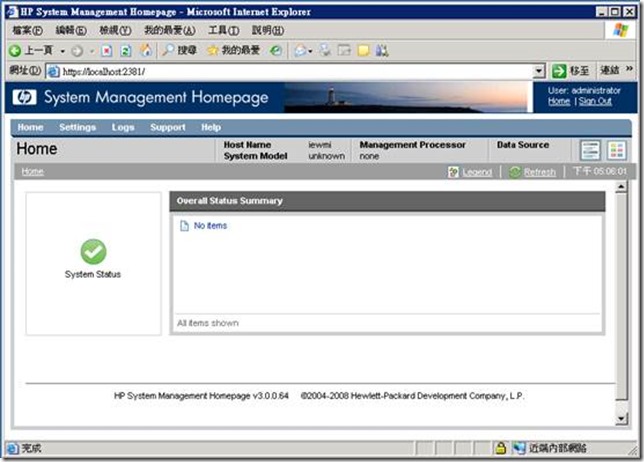Click the Print toolbar icon
The image size is (644, 462).
point(325,50)
